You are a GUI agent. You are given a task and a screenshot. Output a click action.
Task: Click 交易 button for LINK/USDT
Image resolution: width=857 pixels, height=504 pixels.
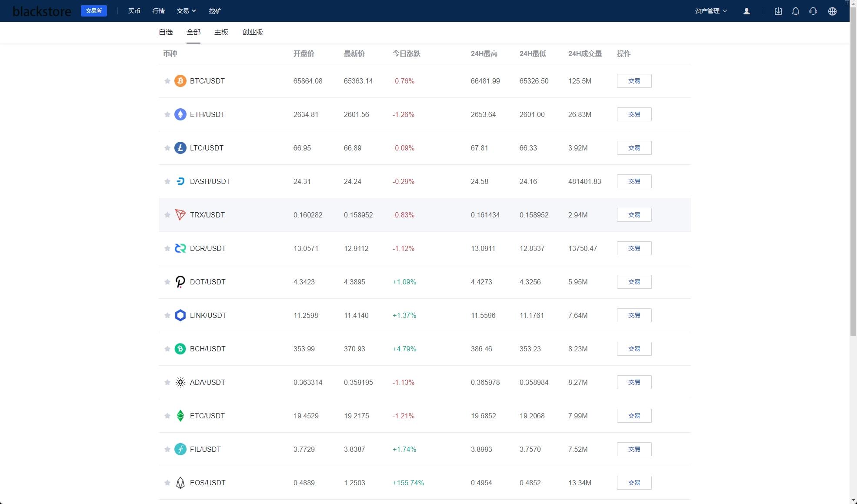(634, 315)
